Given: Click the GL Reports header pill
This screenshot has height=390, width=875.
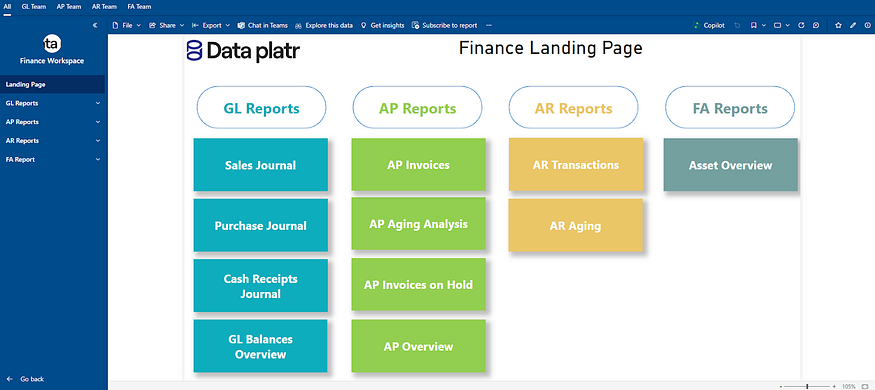Looking at the screenshot, I should click(261, 108).
